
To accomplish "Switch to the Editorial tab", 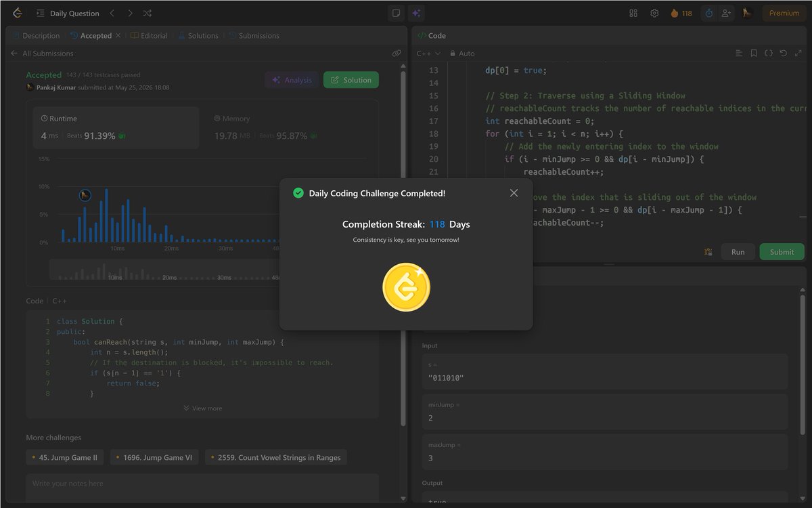I will point(149,36).
